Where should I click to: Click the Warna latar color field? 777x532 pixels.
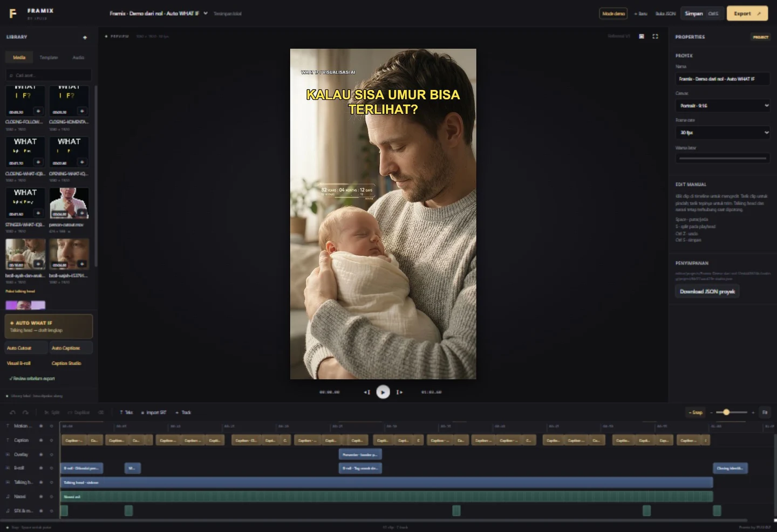(x=723, y=159)
